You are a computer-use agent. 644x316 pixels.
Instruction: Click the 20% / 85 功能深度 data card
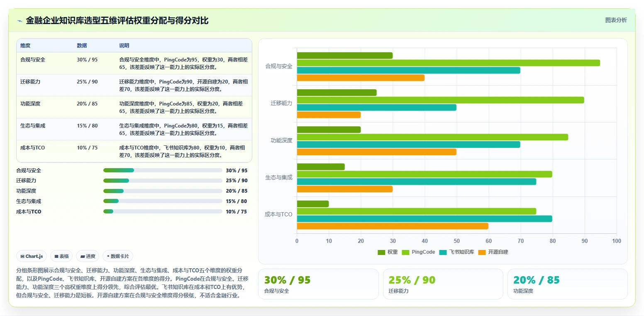(567, 284)
